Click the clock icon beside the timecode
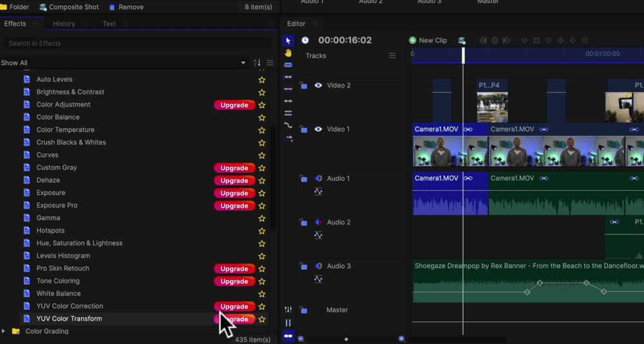The height and width of the screenshot is (344, 644). point(305,40)
